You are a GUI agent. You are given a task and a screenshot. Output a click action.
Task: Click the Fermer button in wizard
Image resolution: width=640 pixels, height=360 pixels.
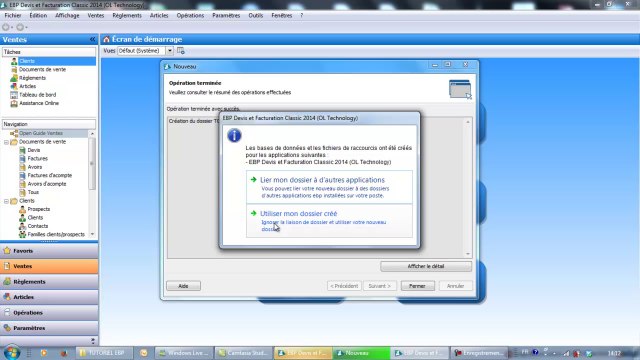417,286
